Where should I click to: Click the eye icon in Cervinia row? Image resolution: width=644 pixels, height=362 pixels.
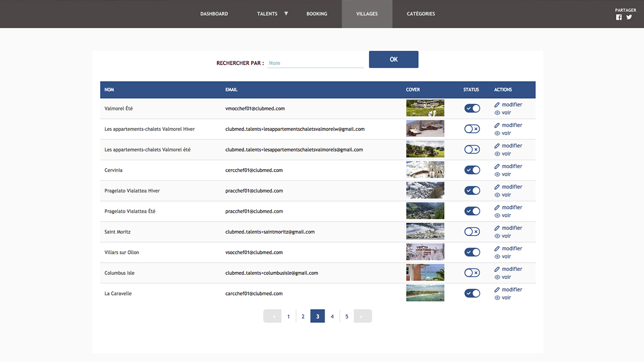point(497,175)
